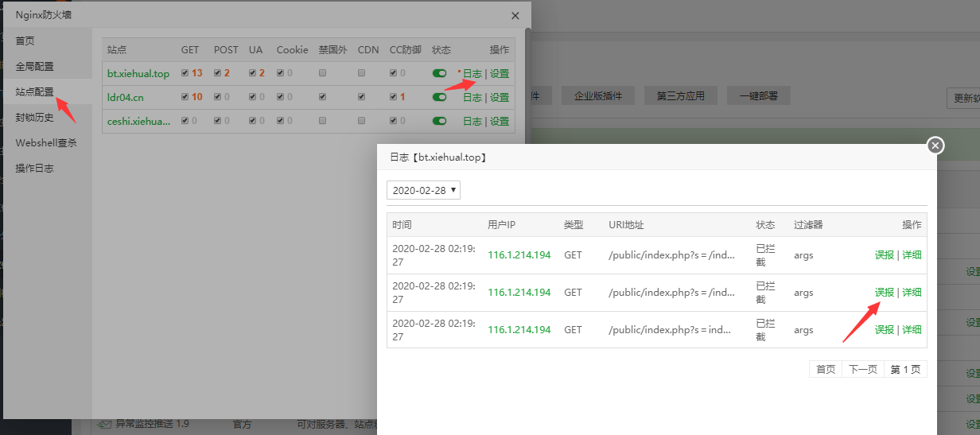Toggle UA checkbox for bt.xiehual.top
The width and height of the screenshot is (980, 435).
[252, 73]
